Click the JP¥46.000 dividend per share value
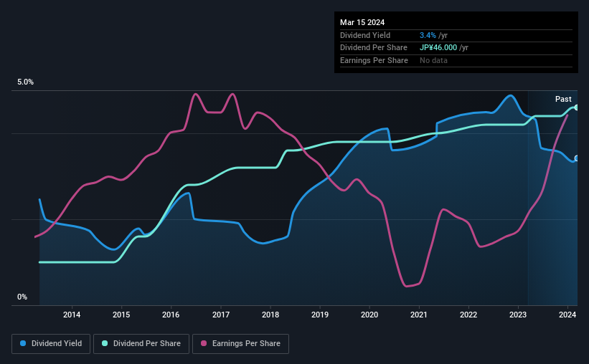 (x=438, y=48)
